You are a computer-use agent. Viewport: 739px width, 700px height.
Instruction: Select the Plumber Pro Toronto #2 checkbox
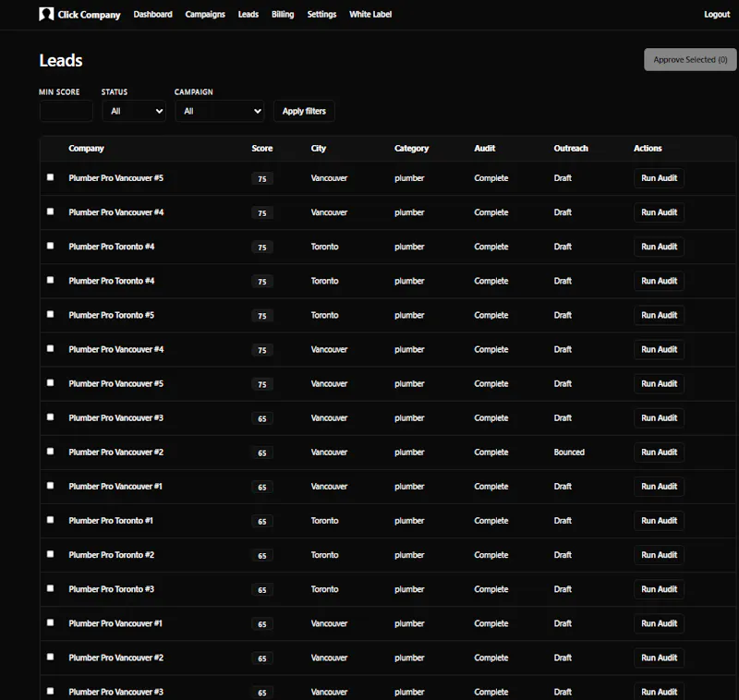[x=51, y=554]
